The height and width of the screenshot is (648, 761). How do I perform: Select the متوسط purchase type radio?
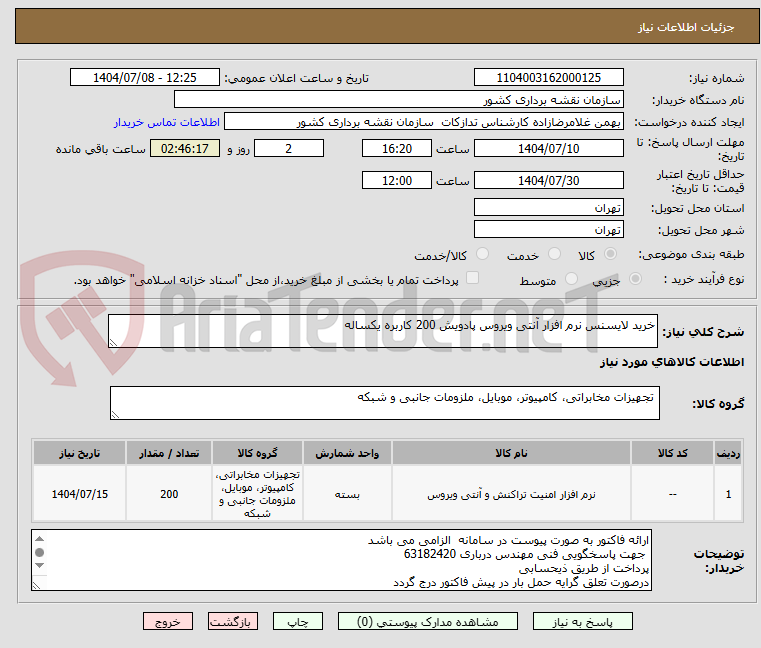coord(571,279)
